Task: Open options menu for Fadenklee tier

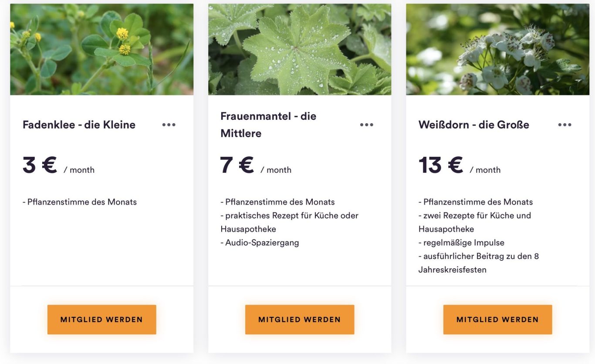Action: click(x=169, y=125)
